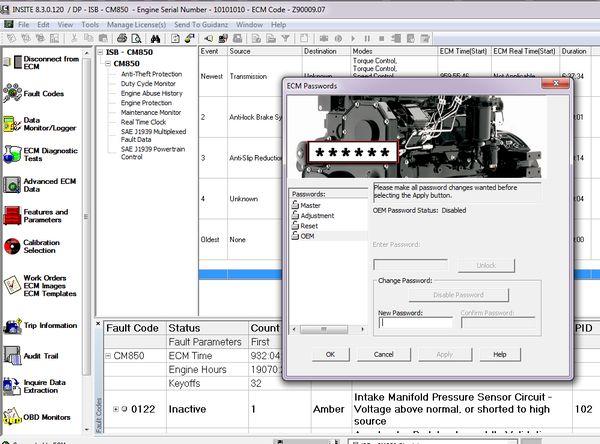Click Help in ECM Passwords dialog
The width and height of the screenshot is (600, 444).
499,354
